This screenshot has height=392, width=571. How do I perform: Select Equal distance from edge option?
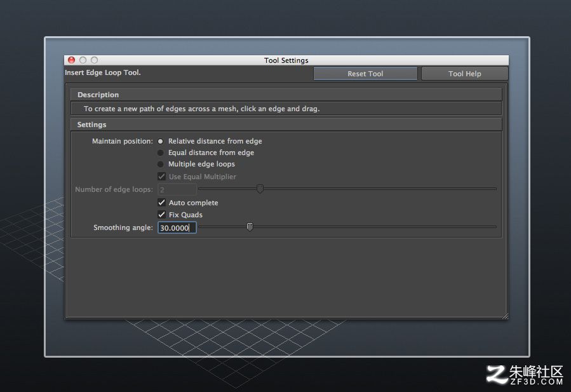[x=160, y=152]
